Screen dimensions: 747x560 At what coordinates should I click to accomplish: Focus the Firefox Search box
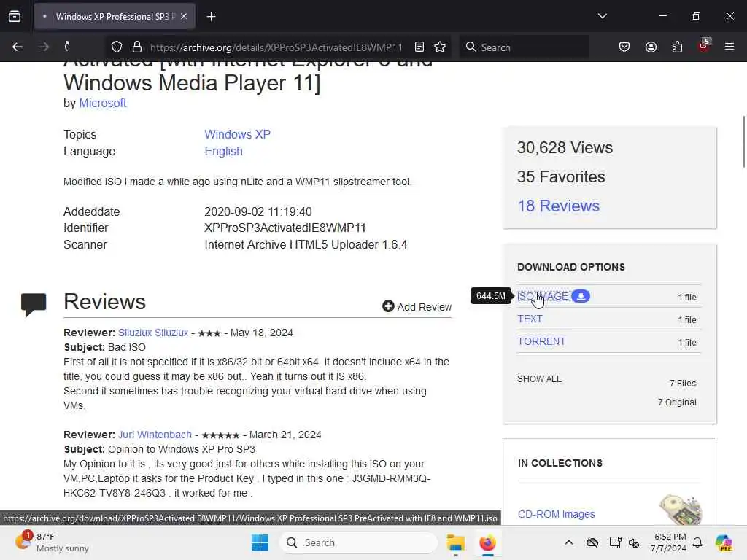coord(524,47)
